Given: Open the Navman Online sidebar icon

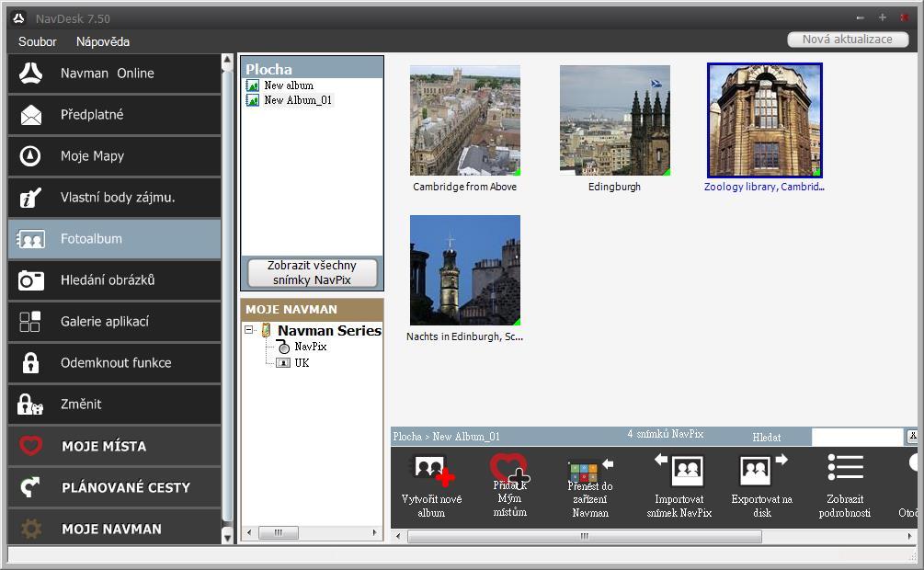Looking at the screenshot, I should [x=30, y=74].
